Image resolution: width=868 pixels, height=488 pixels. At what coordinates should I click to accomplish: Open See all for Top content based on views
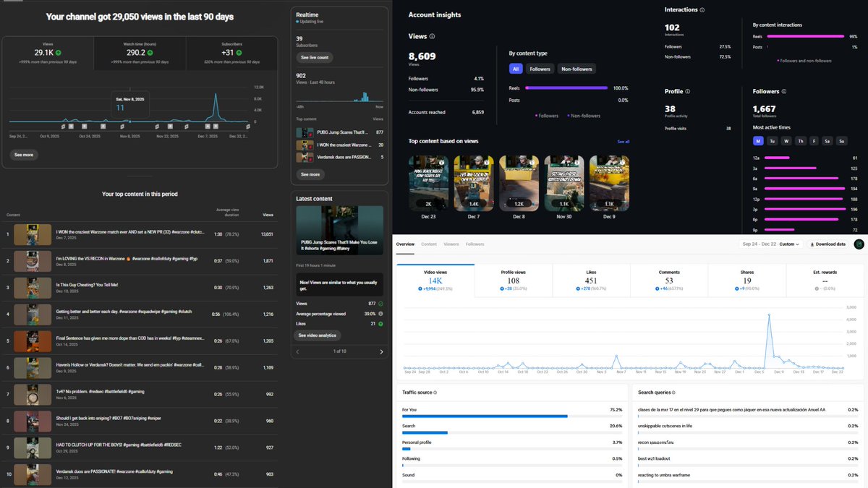[x=623, y=141]
